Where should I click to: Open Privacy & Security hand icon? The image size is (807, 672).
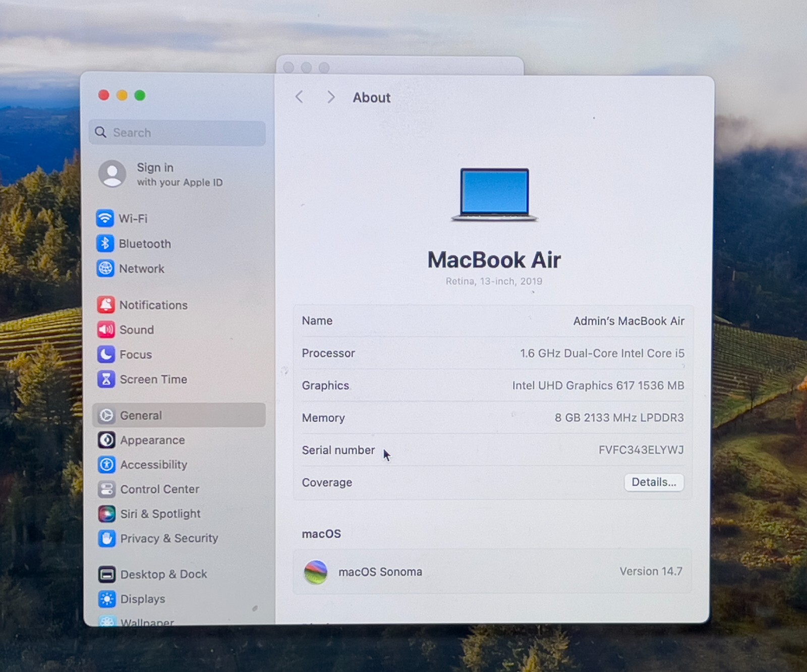pyautogui.click(x=106, y=538)
